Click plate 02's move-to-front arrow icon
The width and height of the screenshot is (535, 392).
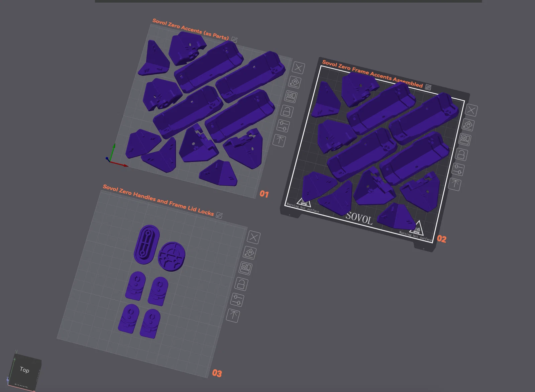455,184
